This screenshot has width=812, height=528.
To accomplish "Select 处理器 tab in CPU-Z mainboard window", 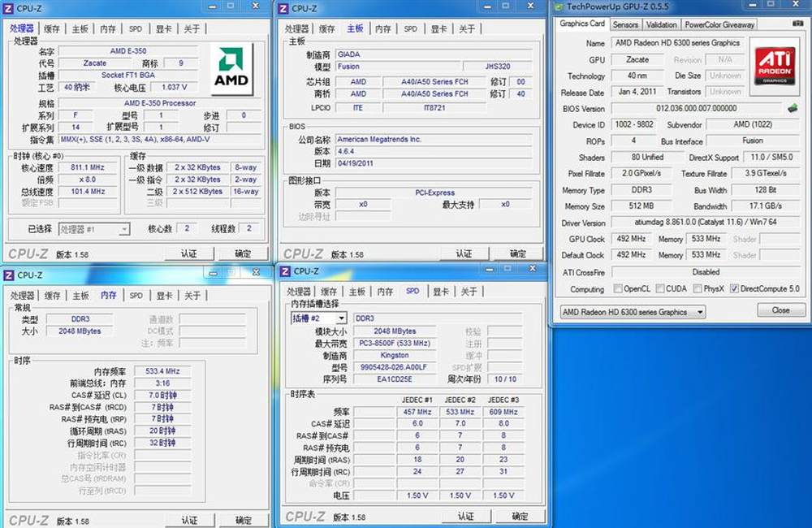I will click(296, 29).
